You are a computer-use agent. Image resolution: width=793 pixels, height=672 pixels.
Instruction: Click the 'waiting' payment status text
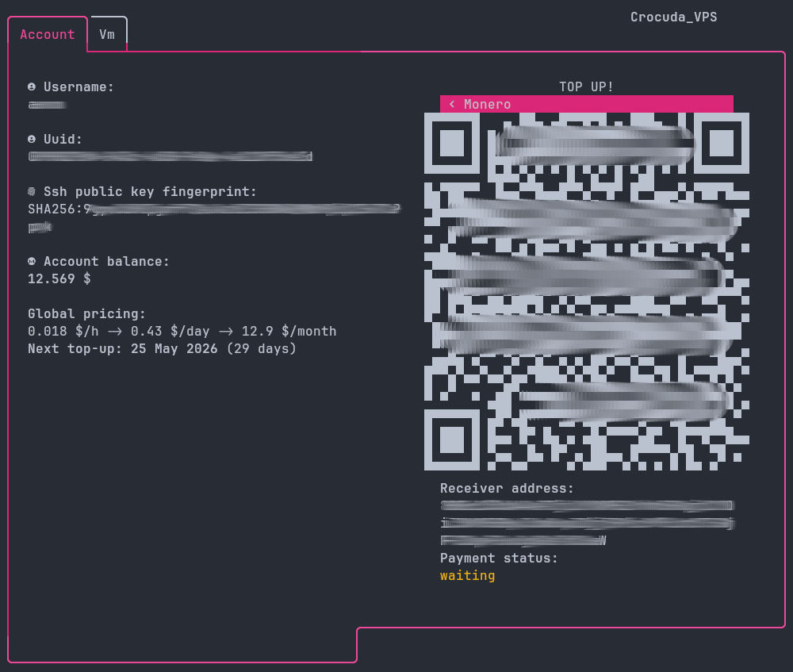(467, 576)
